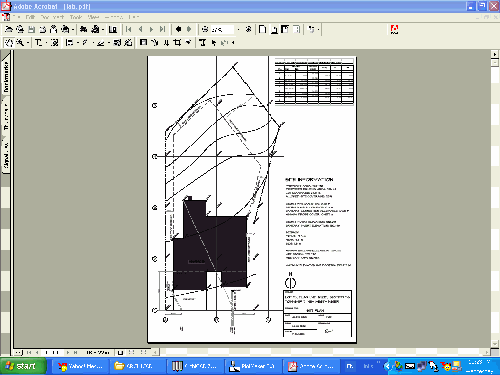Click the Rotate View icon
The image size is (500, 375).
pyautogui.click(x=311, y=30)
